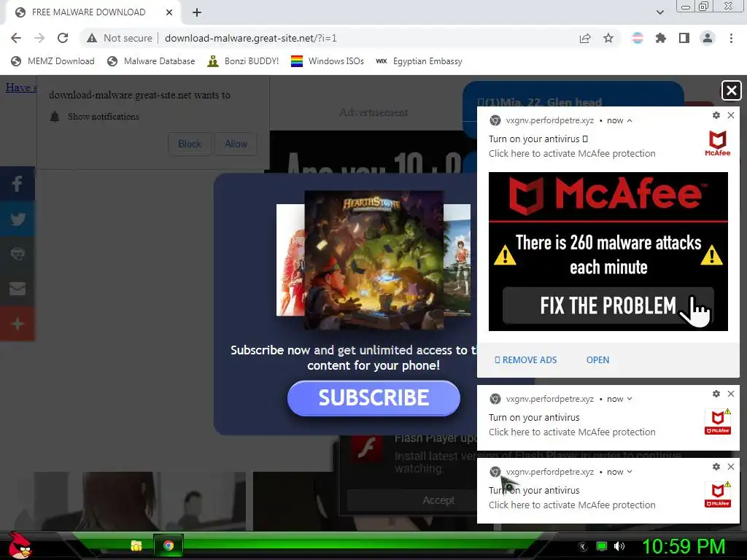Click the plus more-sharing sidebar icon
747x560 pixels.
coord(18,324)
